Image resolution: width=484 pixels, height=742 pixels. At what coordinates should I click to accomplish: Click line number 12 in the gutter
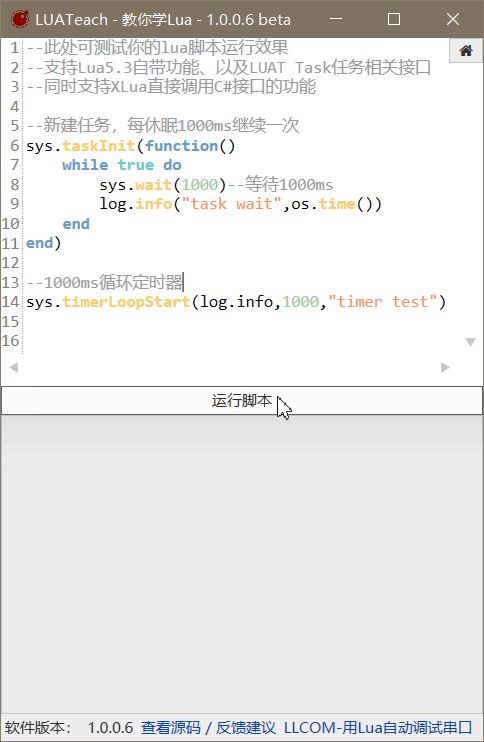coord(10,263)
